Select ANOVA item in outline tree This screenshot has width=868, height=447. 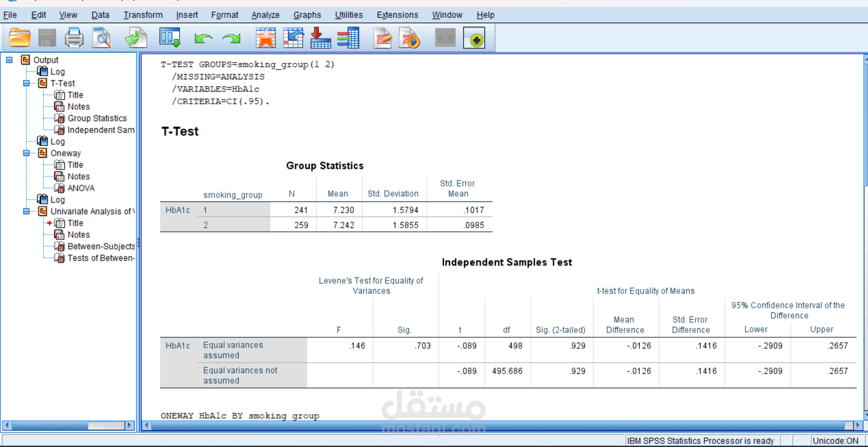click(x=81, y=188)
